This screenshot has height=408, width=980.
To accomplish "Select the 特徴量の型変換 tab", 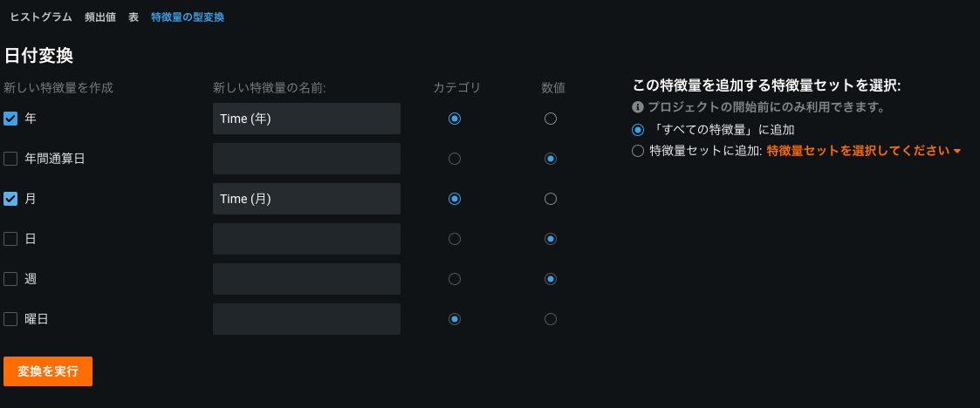I will pyautogui.click(x=188, y=17).
